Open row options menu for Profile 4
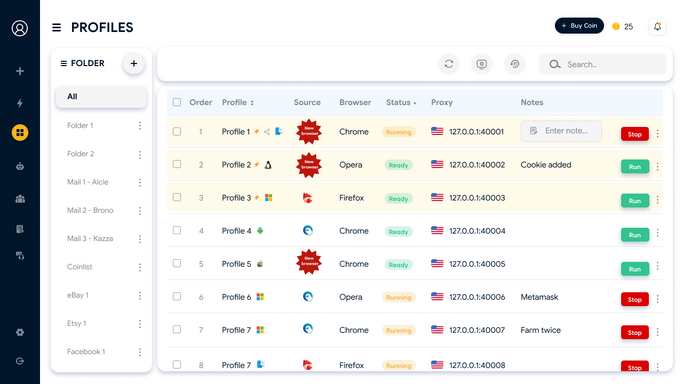Image resolution: width=683 pixels, height=384 pixels. pyautogui.click(x=658, y=233)
